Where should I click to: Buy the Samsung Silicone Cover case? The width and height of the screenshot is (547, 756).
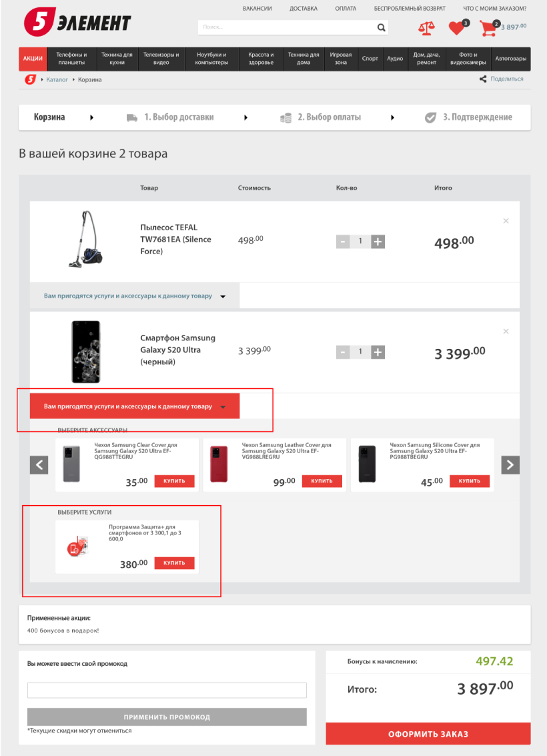click(470, 481)
